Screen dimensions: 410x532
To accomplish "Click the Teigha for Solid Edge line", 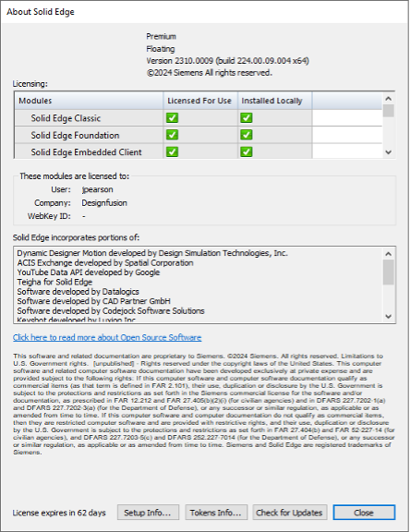I will 54,282.
